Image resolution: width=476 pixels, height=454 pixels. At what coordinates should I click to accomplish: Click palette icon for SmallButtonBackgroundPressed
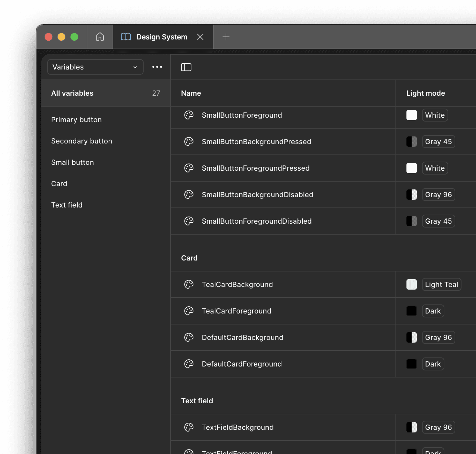(189, 141)
